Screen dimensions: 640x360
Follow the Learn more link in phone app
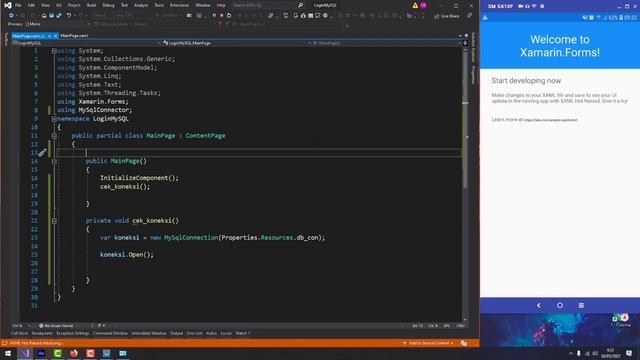click(551, 120)
